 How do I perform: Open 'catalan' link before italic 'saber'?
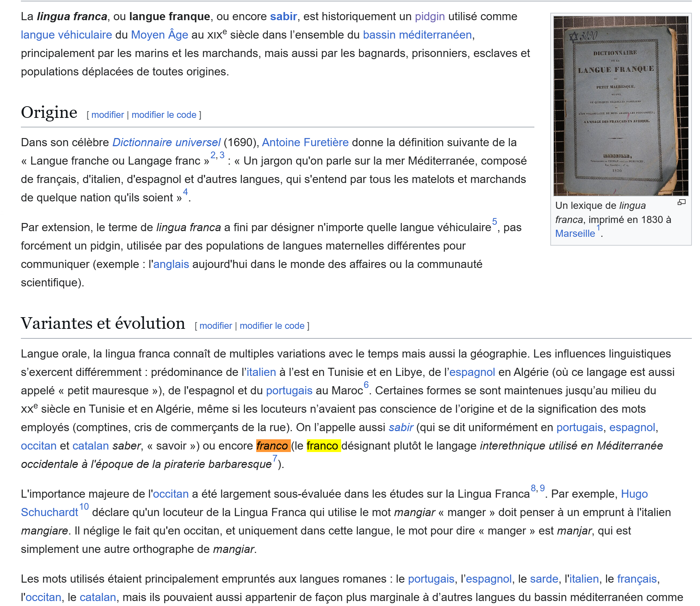91,446
